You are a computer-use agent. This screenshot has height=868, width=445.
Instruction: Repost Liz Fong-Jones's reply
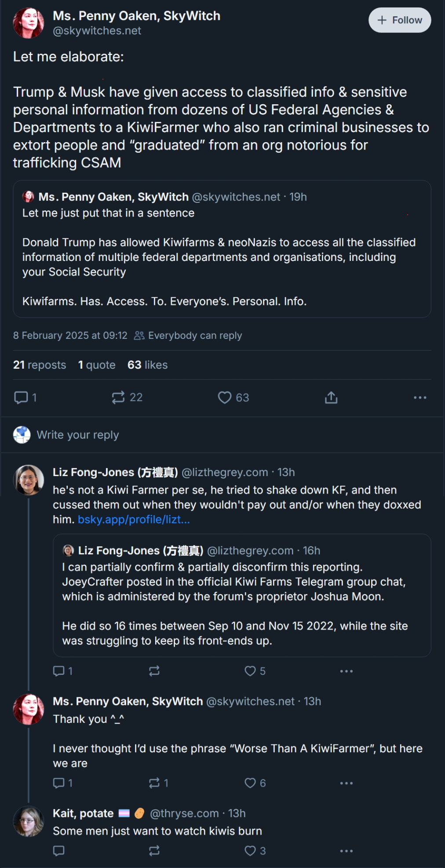[154, 671]
